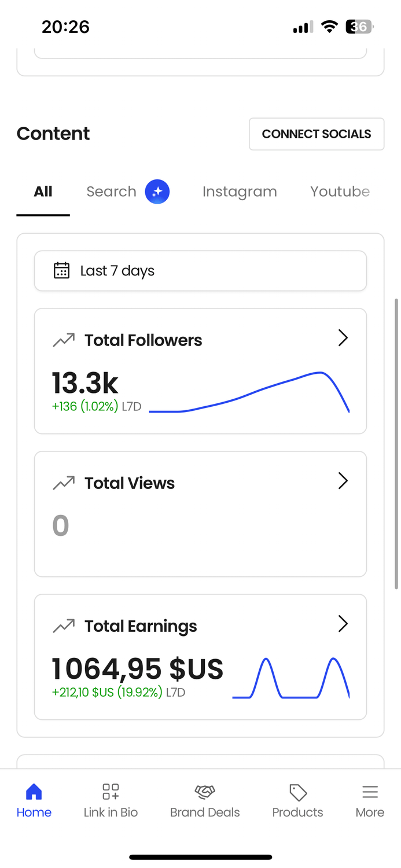Tap the trend arrow icon next to Total Earnings

point(64,626)
